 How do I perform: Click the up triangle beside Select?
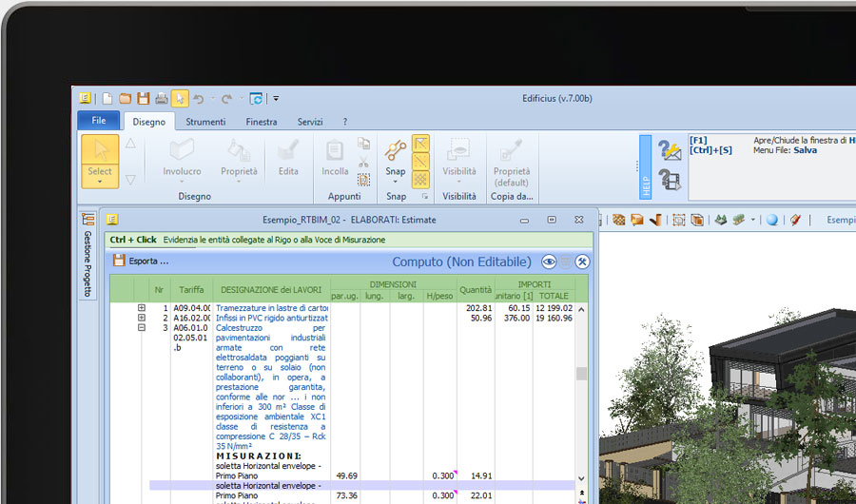(x=130, y=144)
